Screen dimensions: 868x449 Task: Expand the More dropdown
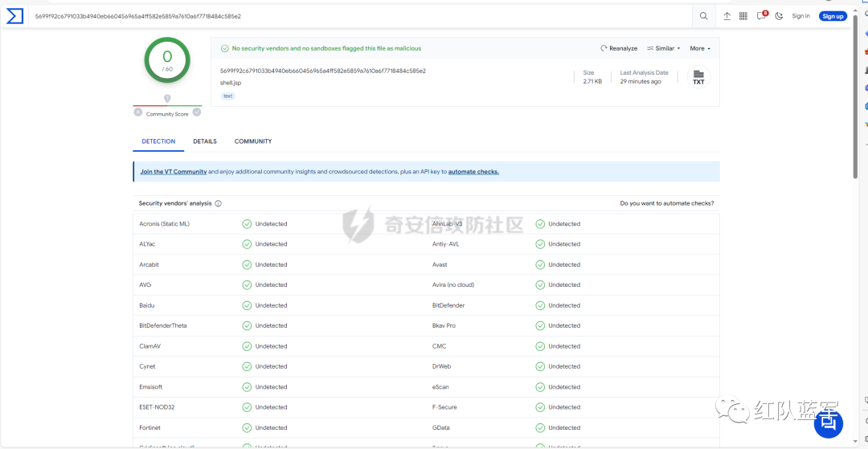click(x=700, y=49)
